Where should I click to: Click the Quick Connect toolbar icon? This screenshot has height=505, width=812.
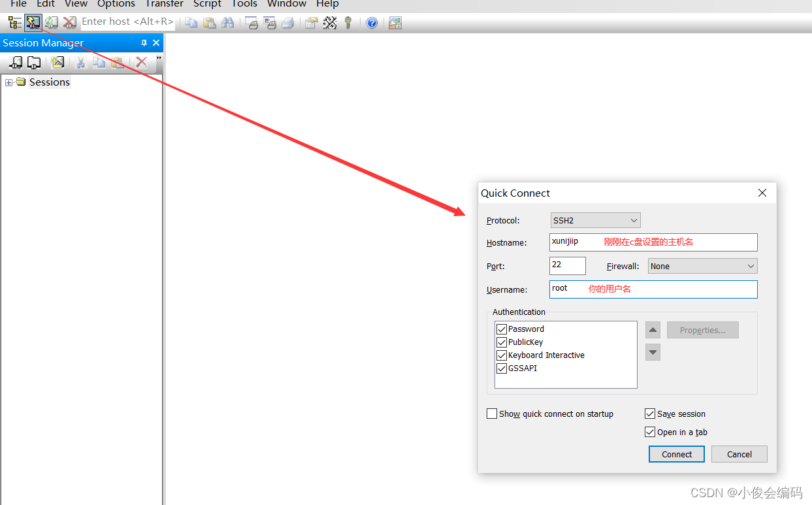[x=33, y=23]
